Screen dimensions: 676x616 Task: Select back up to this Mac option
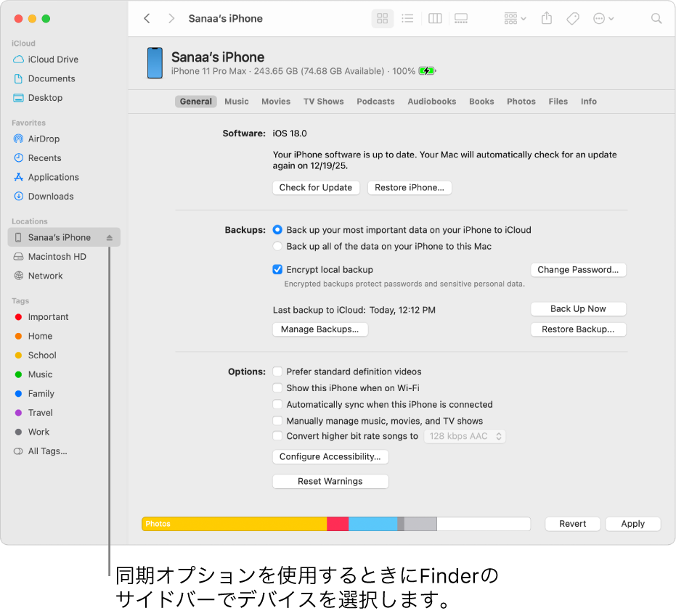click(277, 247)
